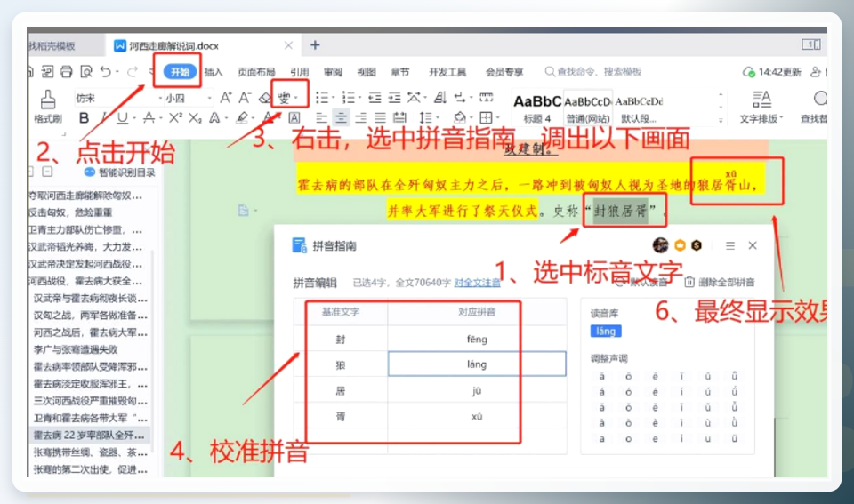Expand the Pinyin Guide icon's dropdown arrow
Screen dimensions: 854x504
click(x=295, y=98)
